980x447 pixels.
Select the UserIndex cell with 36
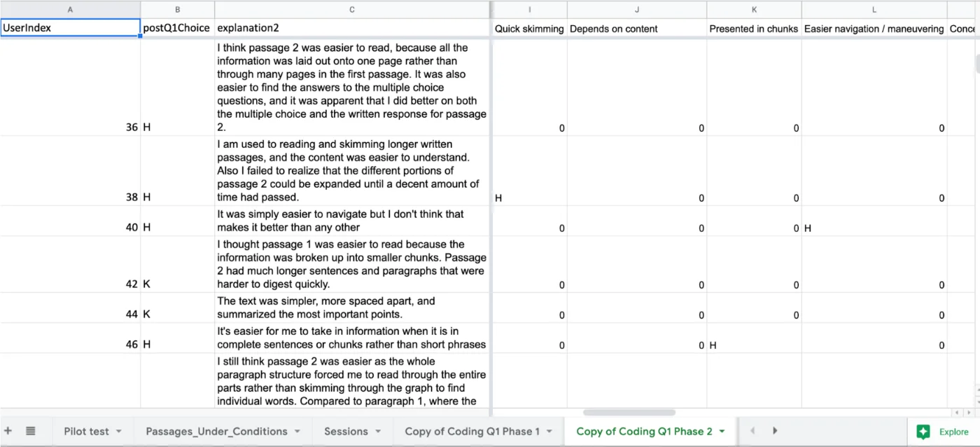[70, 87]
